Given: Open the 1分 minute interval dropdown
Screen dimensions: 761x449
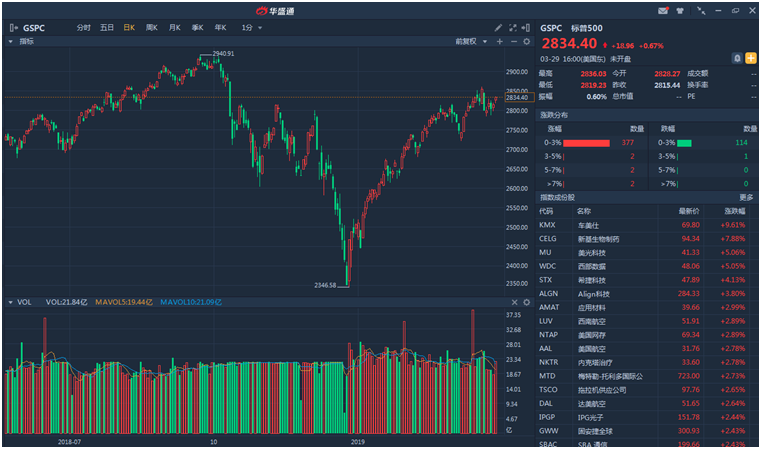Looking at the screenshot, I should [251, 28].
